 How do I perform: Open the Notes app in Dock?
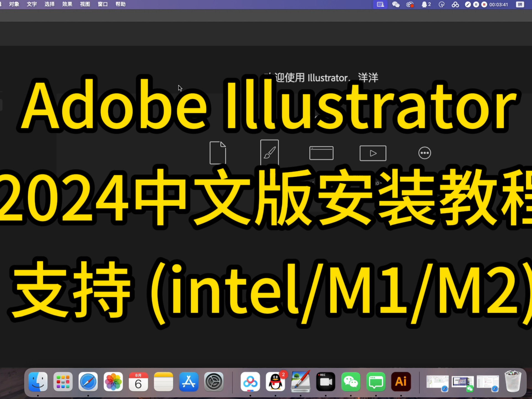click(163, 382)
